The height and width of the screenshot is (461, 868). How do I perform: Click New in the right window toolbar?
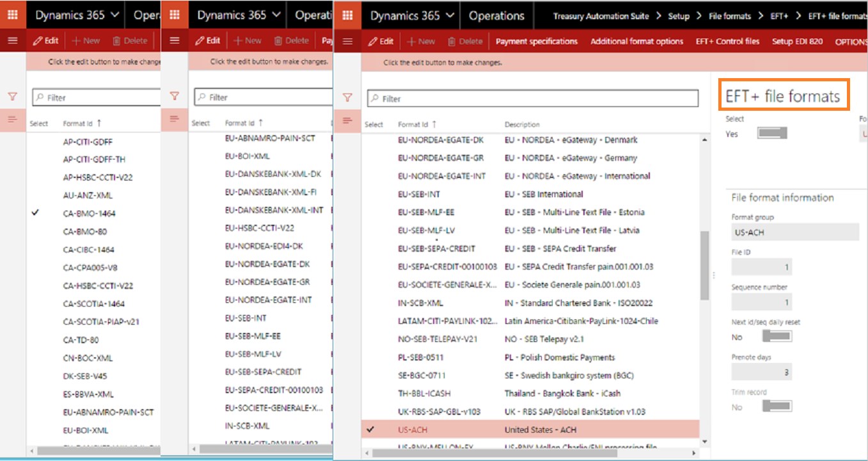(x=420, y=41)
